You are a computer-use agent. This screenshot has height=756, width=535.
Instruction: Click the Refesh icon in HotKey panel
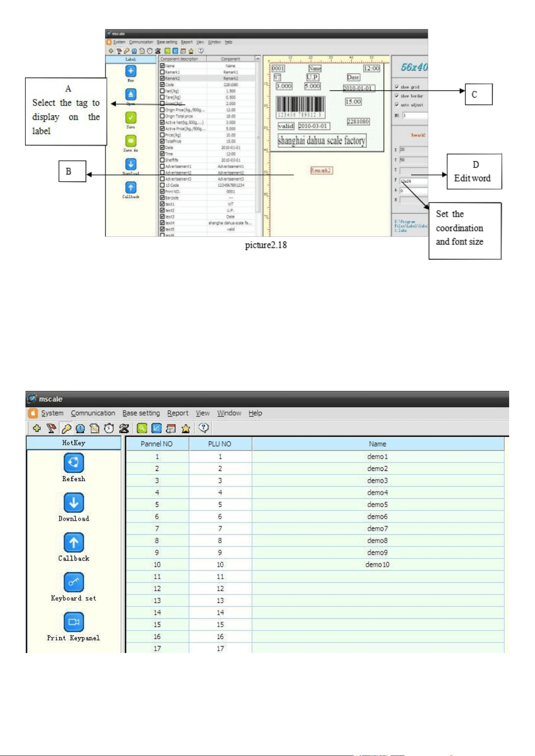point(74,462)
